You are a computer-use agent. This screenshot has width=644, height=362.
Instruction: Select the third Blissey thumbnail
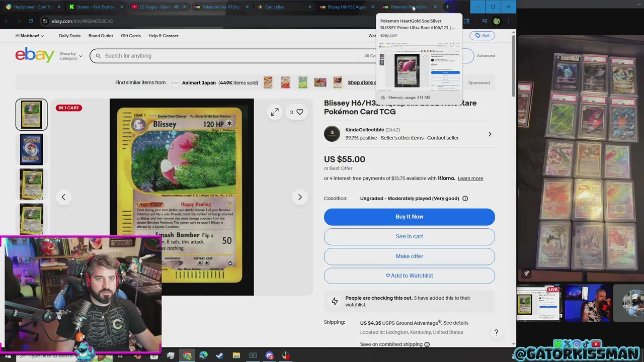[31, 185]
